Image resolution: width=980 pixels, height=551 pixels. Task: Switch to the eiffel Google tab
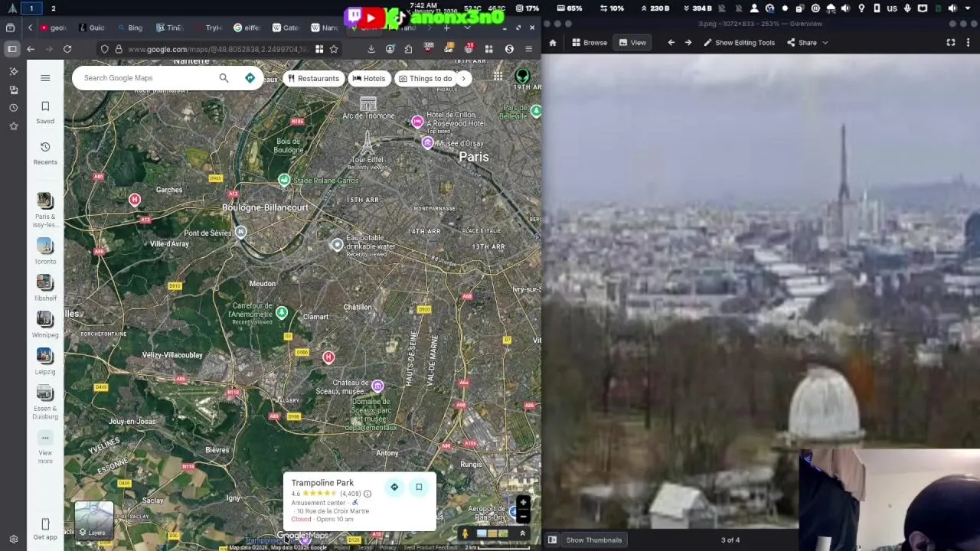(x=247, y=28)
